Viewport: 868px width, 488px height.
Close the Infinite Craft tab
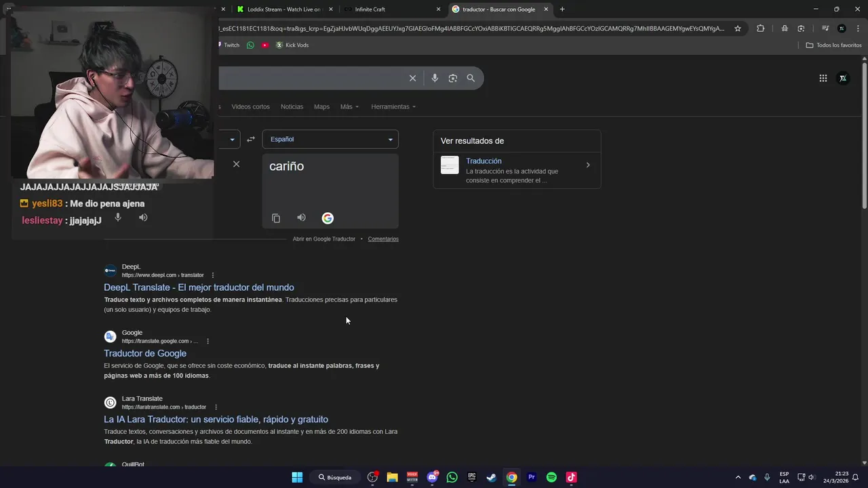coord(438,9)
